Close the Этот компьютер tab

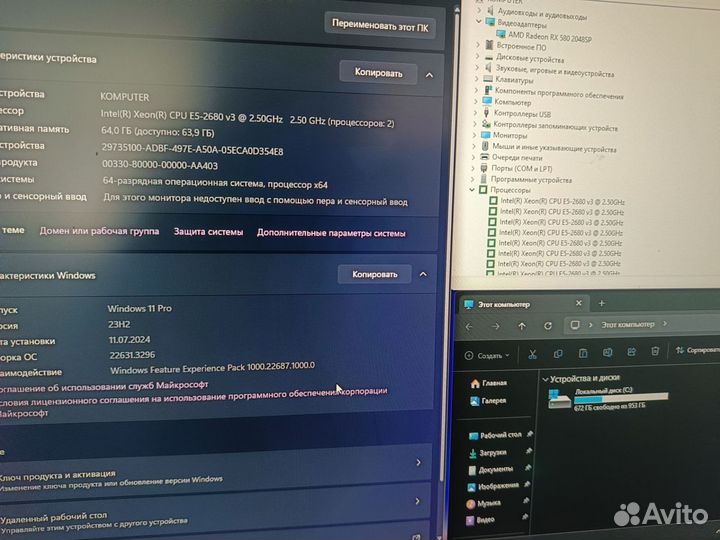point(579,303)
